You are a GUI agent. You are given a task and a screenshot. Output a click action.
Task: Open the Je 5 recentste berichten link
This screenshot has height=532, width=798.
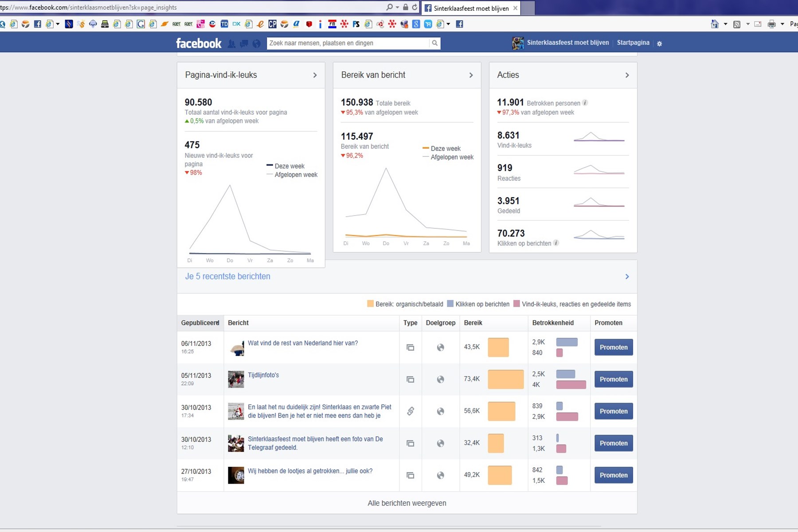point(228,276)
